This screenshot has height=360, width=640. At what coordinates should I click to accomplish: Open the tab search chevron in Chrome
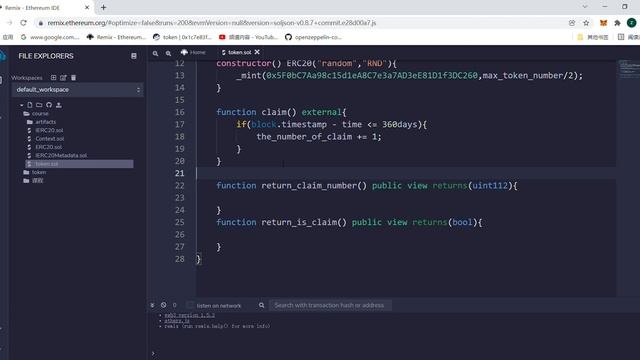(585, 7)
